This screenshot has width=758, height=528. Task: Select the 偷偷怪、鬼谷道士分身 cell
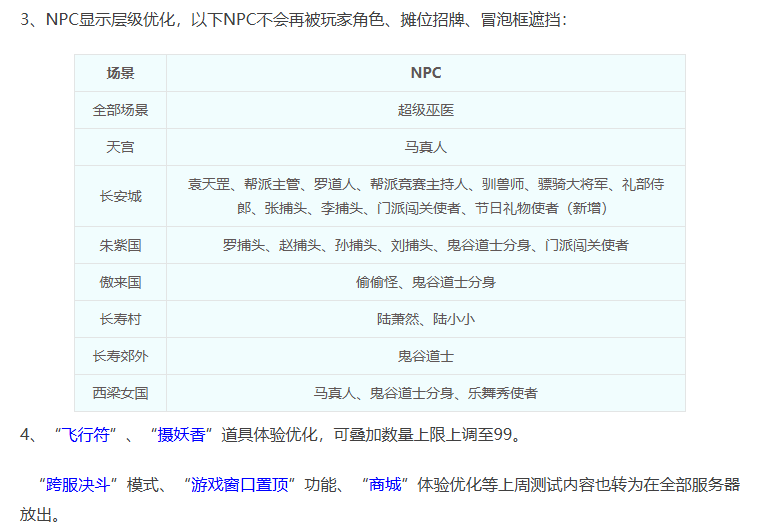coord(426,282)
